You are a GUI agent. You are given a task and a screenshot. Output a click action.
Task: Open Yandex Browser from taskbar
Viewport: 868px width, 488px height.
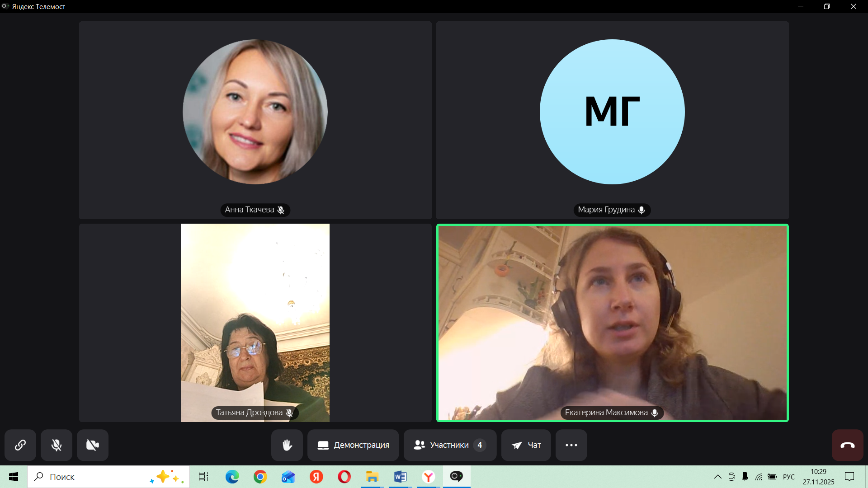[x=428, y=477]
